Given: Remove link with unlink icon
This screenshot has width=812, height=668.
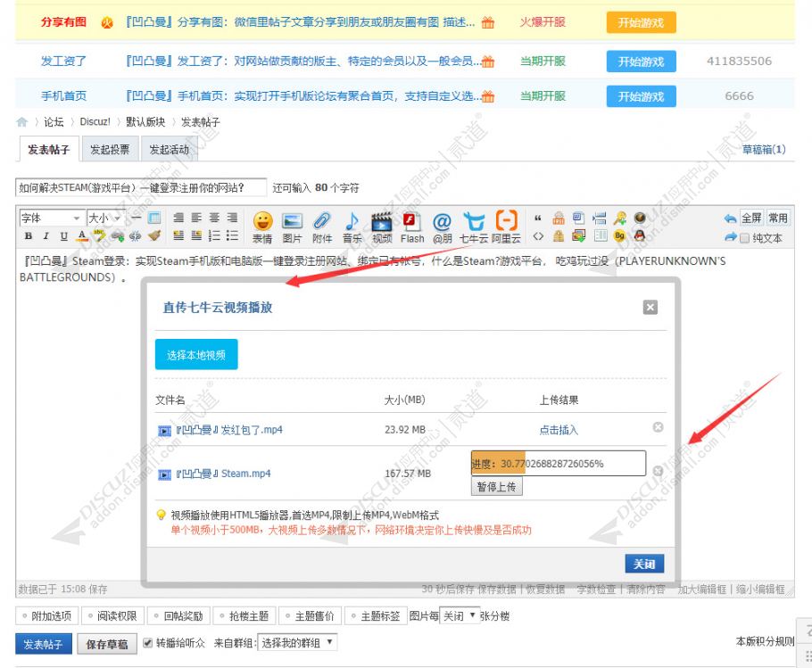Looking at the screenshot, I should pos(135,236).
